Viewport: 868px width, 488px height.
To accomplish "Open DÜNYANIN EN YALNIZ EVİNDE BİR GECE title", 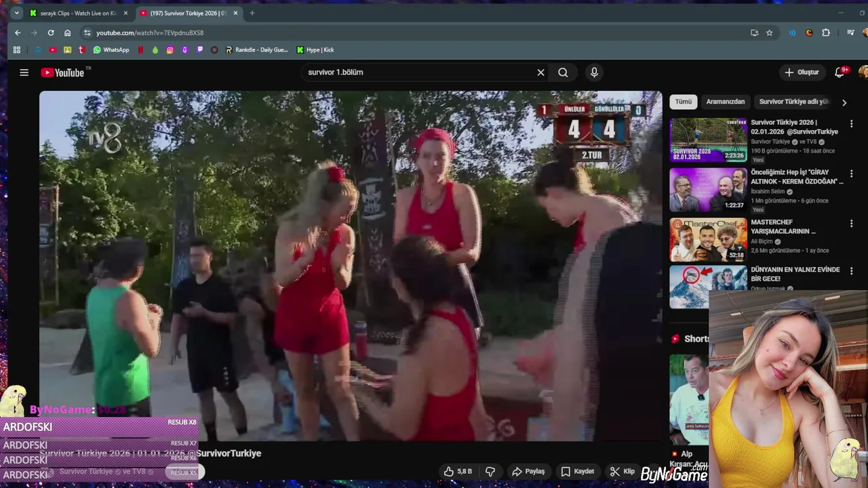I will coord(795,274).
